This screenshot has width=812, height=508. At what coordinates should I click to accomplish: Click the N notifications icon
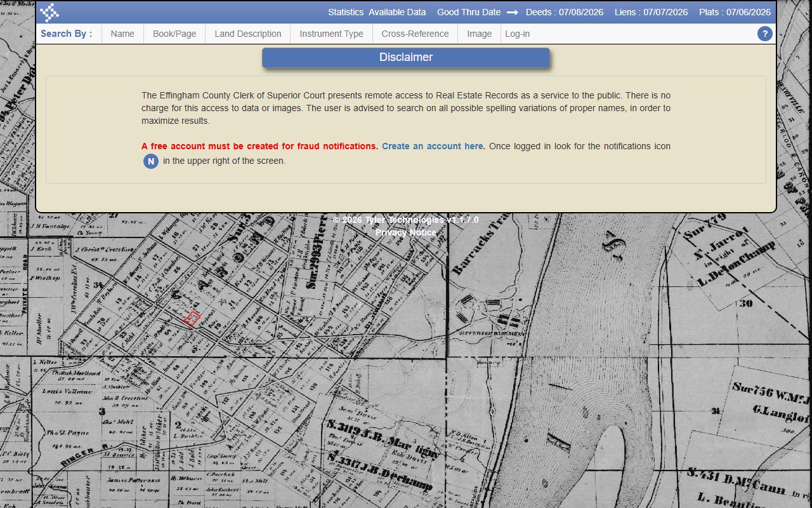151,161
